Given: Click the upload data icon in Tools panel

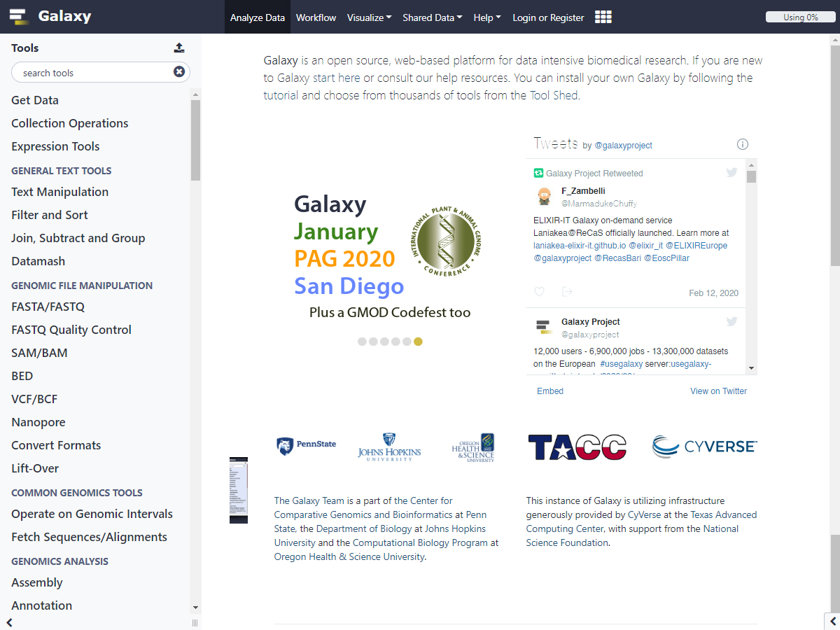Looking at the screenshot, I should click(179, 48).
